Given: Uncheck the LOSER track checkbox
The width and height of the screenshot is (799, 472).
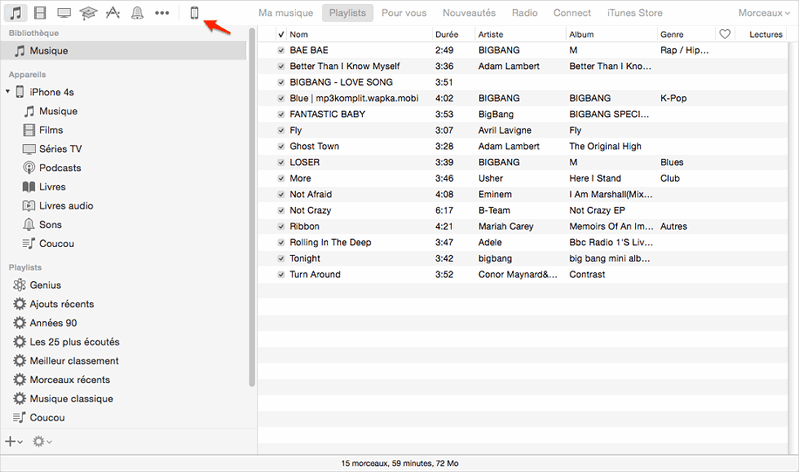Looking at the screenshot, I should [281, 162].
